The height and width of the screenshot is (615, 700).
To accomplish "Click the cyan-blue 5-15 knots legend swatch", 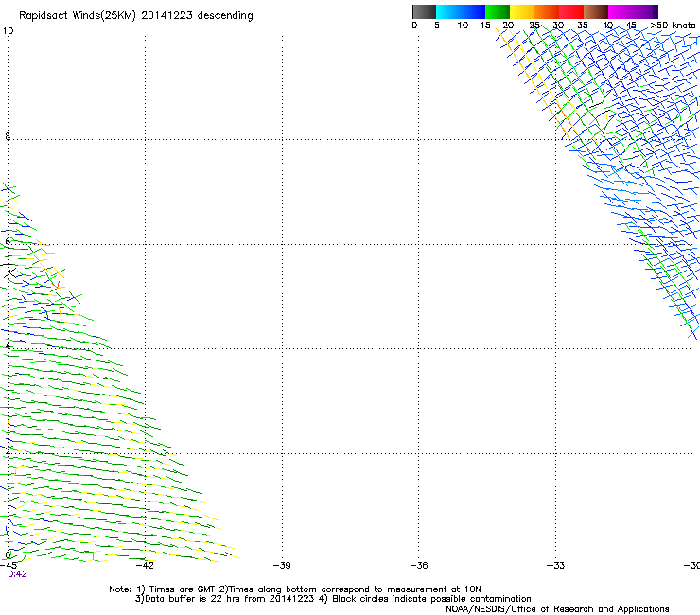I will (461, 11).
